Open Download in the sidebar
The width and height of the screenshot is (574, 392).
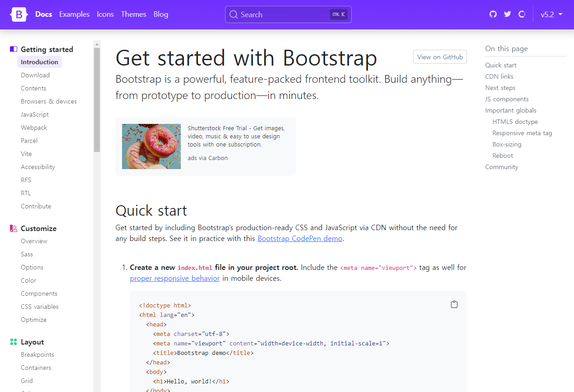point(35,75)
